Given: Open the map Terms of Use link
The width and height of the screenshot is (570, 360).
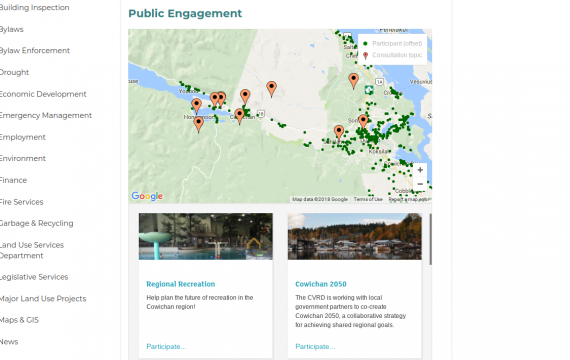Looking at the screenshot, I should click(368, 199).
